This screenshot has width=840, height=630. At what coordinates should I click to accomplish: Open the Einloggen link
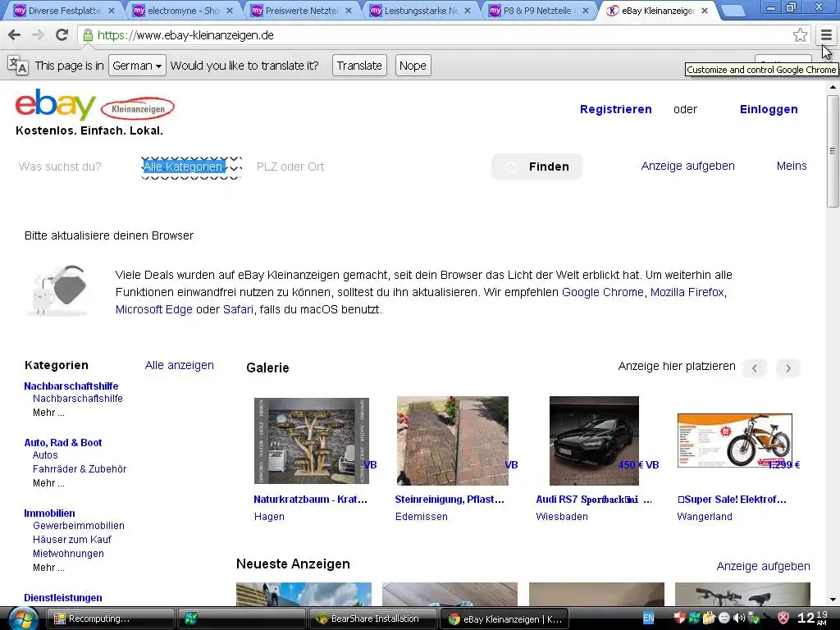coord(769,109)
